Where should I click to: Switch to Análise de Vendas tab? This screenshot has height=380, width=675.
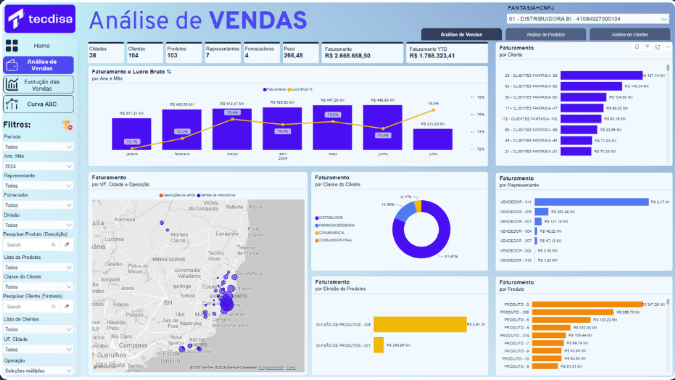[x=461, y=34]
